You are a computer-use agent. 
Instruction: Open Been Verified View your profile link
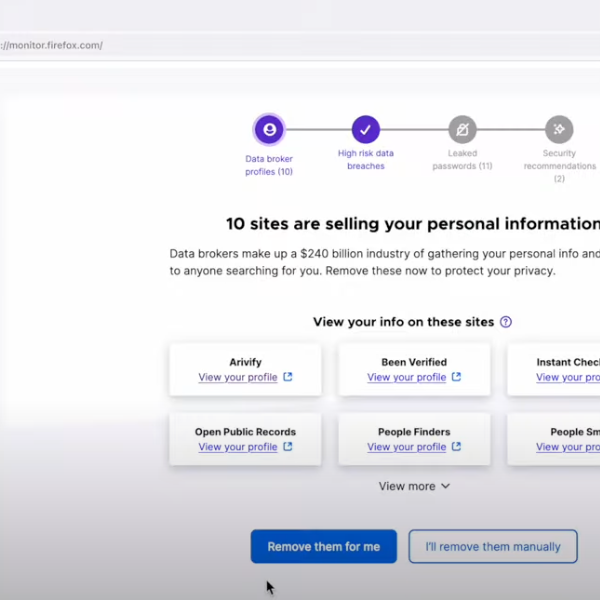click(406, 377)
